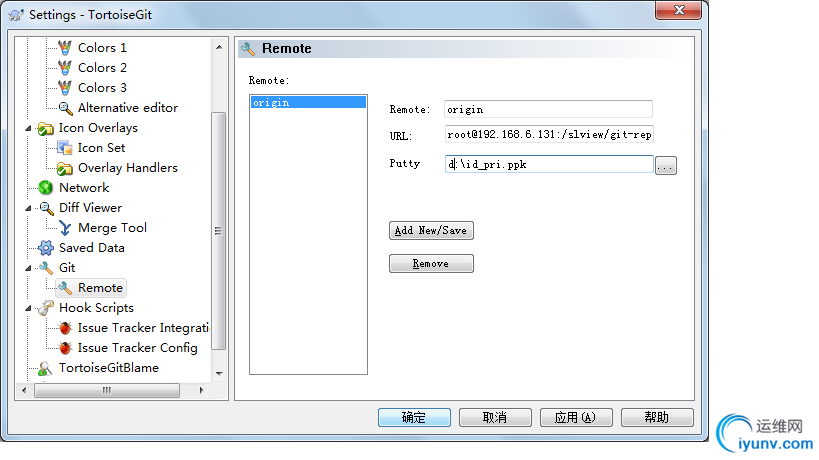Viewport: 819px width, 460px height.
Task: Select Colors 1 settings page
Action: pos(102,48)
